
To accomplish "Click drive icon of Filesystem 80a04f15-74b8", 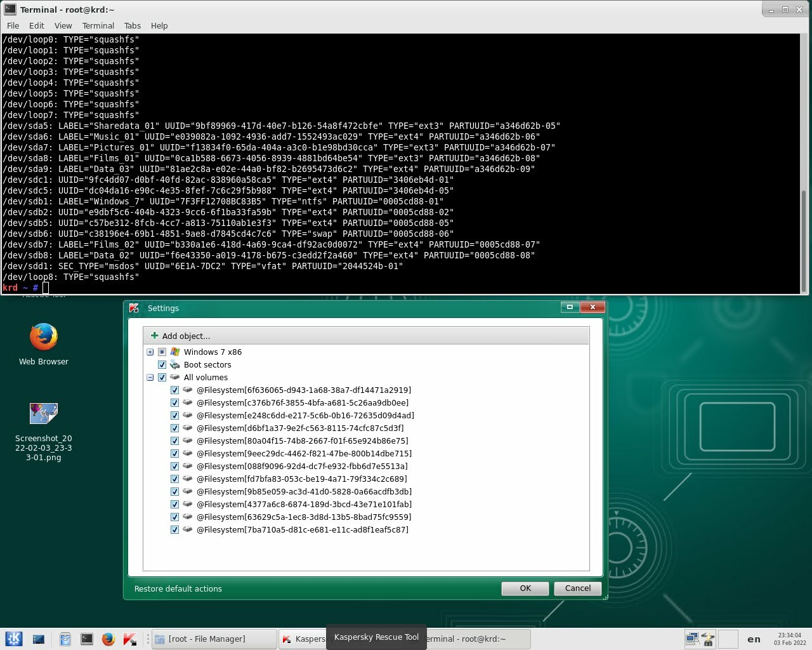I will 188,441.
